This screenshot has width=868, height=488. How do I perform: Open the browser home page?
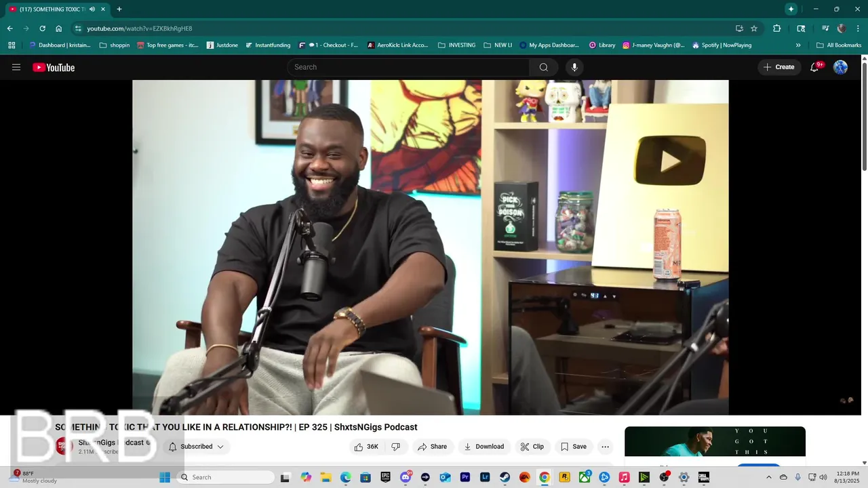[x=59, y=28]
